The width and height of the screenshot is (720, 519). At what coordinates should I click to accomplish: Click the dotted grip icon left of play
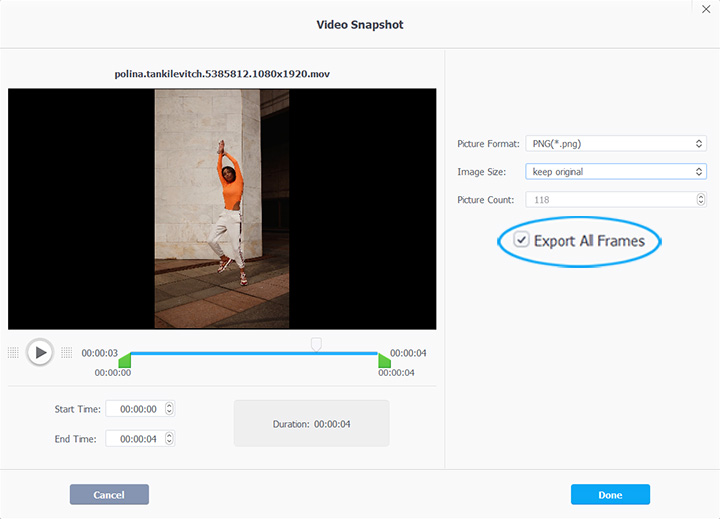[13, 352]
